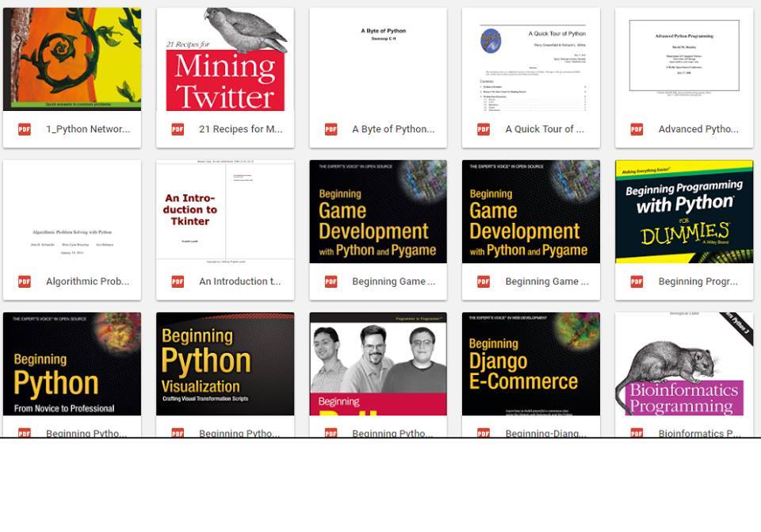Screen dimensions: 761x532
Task: Open Beginning Python Visualization cover
Action: coord(225,364)
